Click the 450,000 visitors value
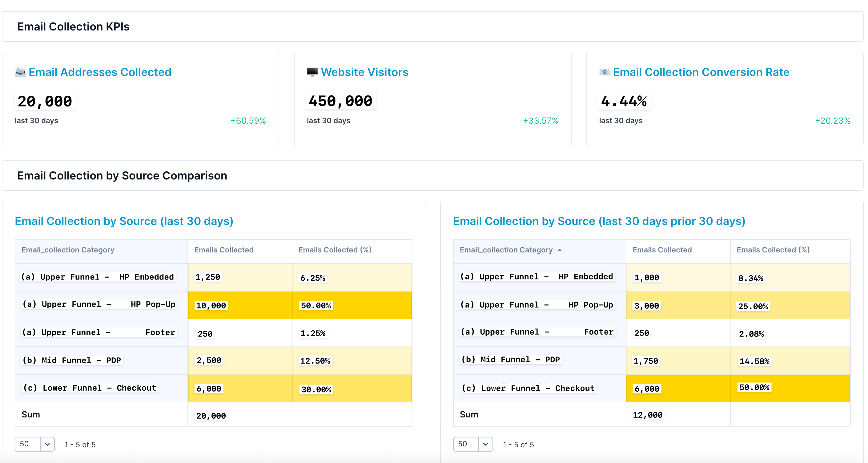Viewport: 868px width, 463px height. coord(340,101)
